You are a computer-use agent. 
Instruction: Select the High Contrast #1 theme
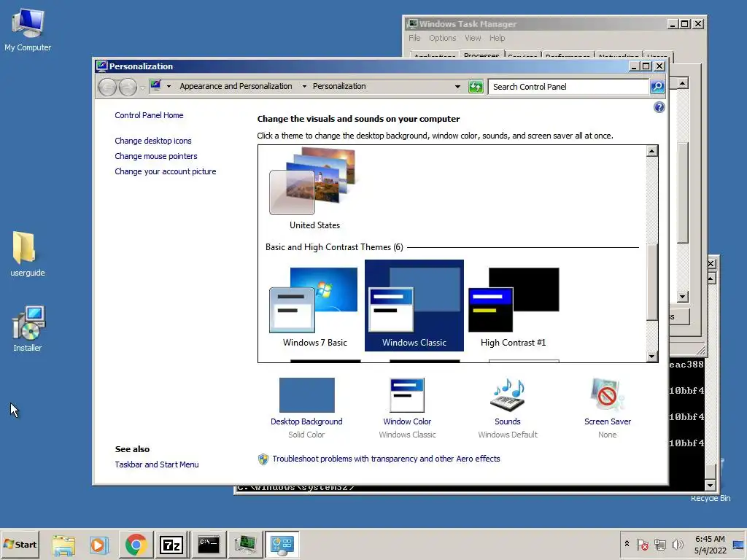click(513, 306)
